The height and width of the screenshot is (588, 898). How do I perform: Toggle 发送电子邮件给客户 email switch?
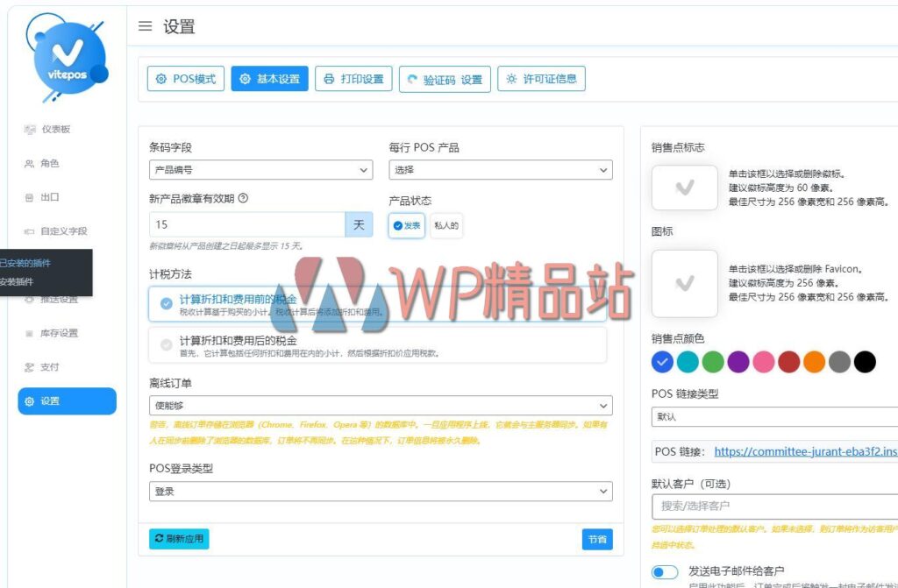665,570
